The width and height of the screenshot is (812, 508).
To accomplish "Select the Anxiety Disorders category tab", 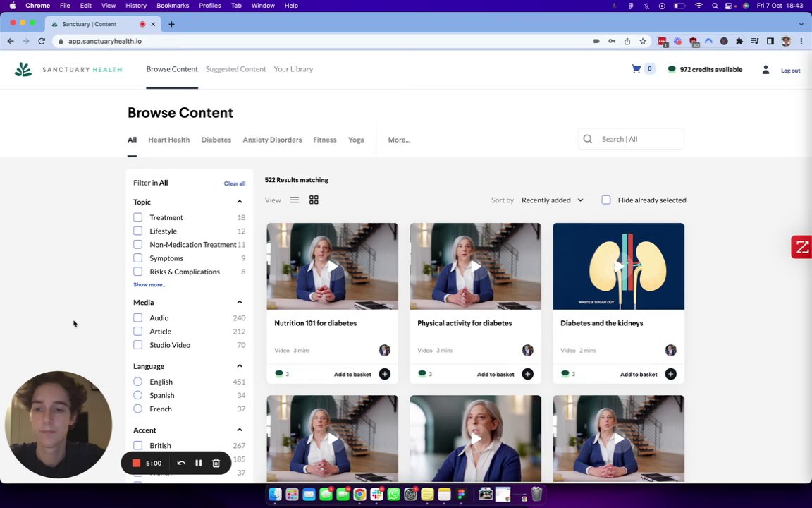I will [x=272, y=140].
